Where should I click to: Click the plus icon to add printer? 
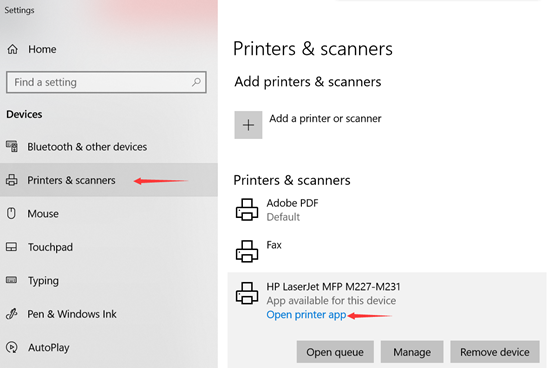(248, 125)
